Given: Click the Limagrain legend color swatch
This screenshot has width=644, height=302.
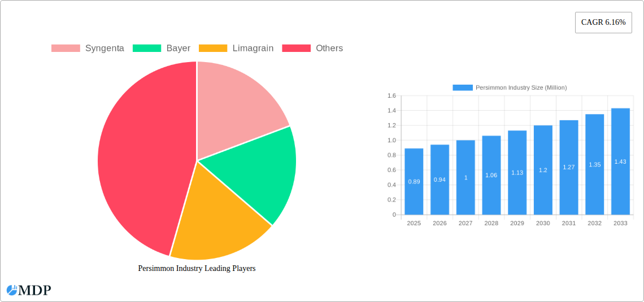Looking at the screenshot, I should [213, 48].
